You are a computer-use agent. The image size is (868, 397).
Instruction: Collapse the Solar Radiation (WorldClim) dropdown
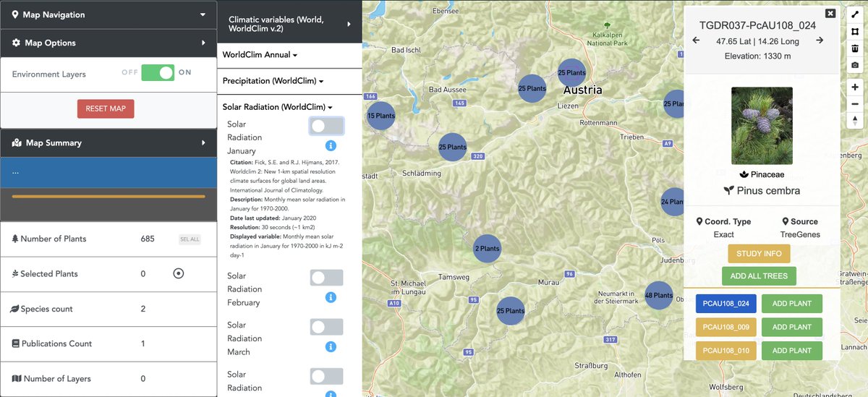coord(277,107)
